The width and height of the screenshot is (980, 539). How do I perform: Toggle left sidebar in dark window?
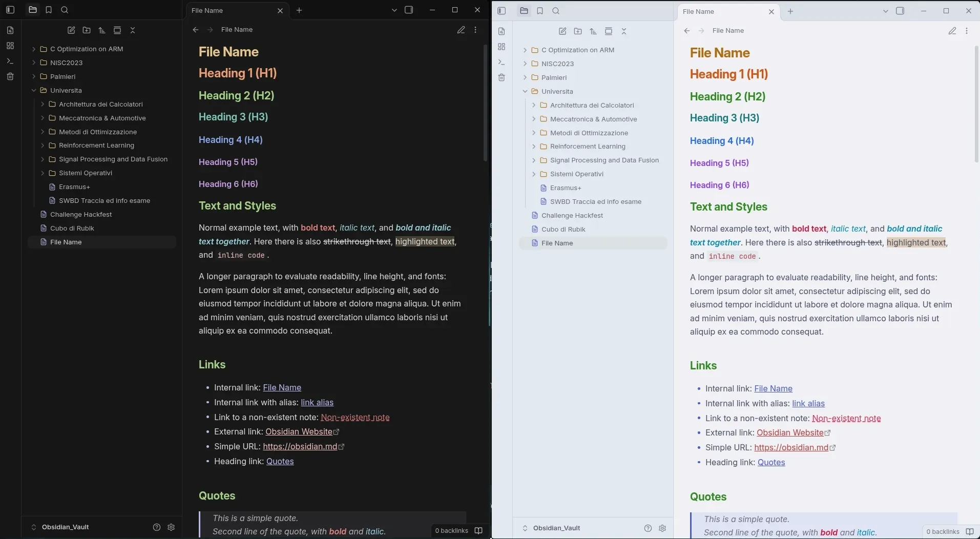(x=10, y=10)
